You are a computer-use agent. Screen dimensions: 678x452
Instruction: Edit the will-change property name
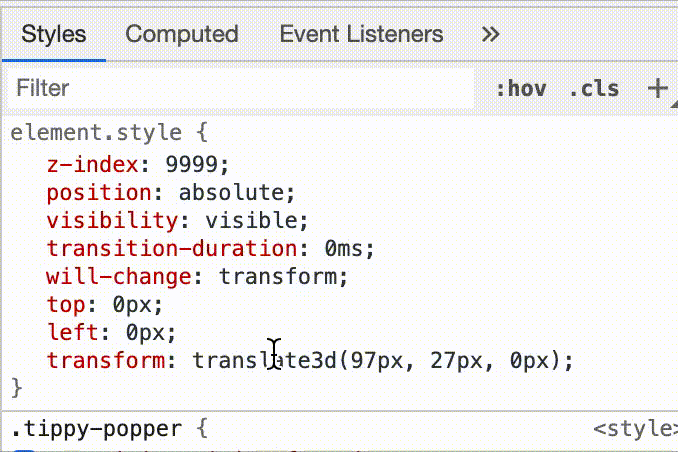[119, 277]
